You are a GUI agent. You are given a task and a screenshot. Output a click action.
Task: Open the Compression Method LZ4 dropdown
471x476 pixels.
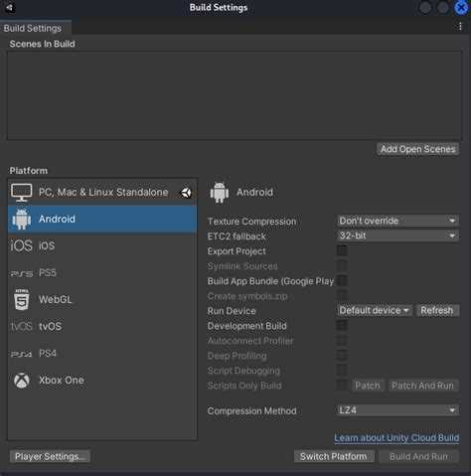[397, 410]
